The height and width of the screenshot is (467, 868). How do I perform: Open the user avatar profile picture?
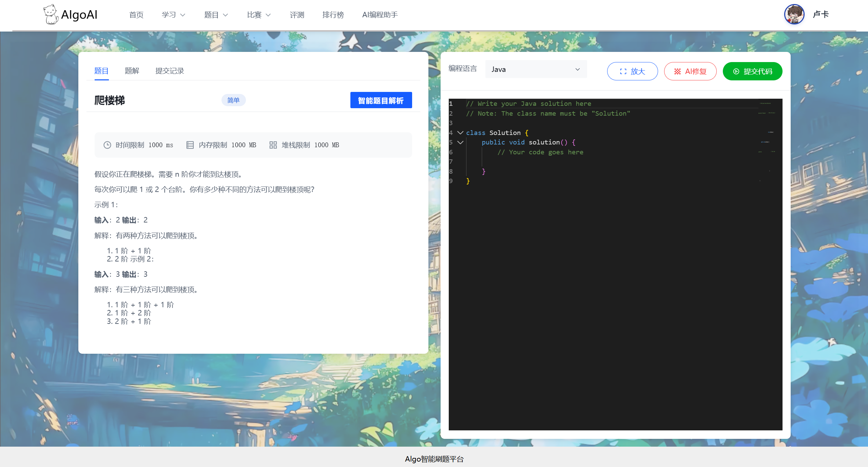794,15
